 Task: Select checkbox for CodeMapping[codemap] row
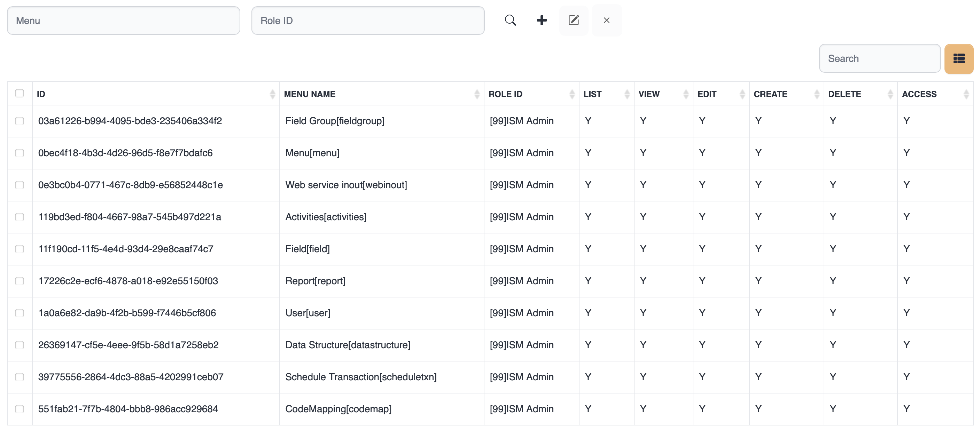[x=20, y=409]
